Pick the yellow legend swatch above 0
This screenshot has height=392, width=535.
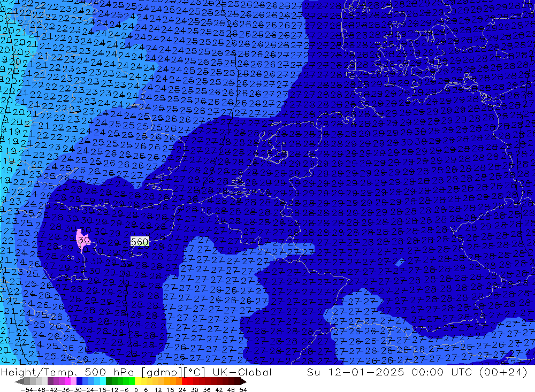(137, 381)
